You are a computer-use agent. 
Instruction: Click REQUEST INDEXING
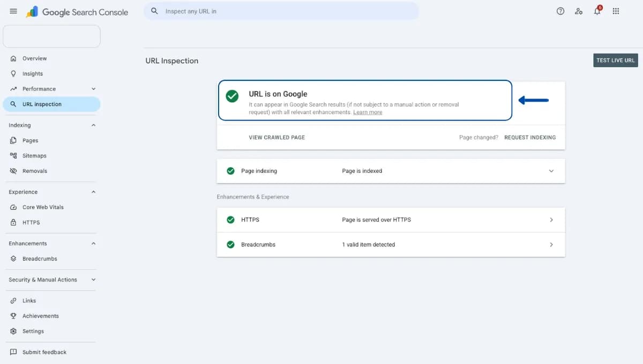(x=530, y=138)
